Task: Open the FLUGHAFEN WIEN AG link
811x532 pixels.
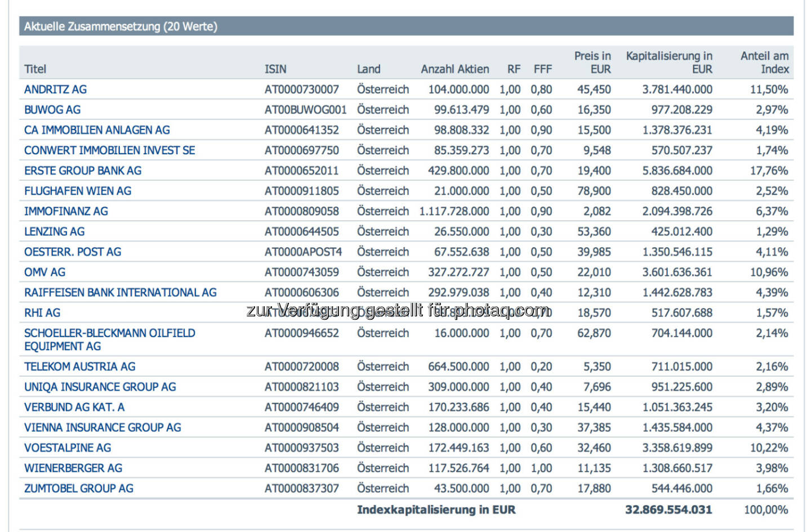Action: [78, 191]
